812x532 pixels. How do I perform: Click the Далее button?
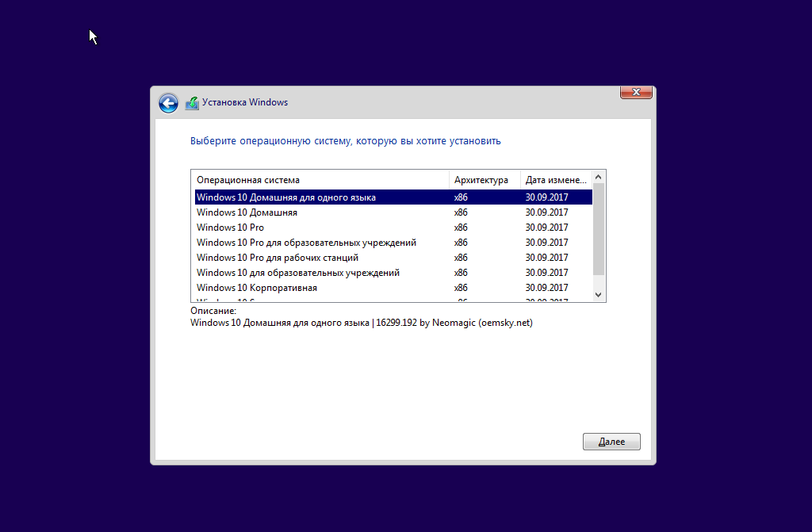(x=611, y=442)
